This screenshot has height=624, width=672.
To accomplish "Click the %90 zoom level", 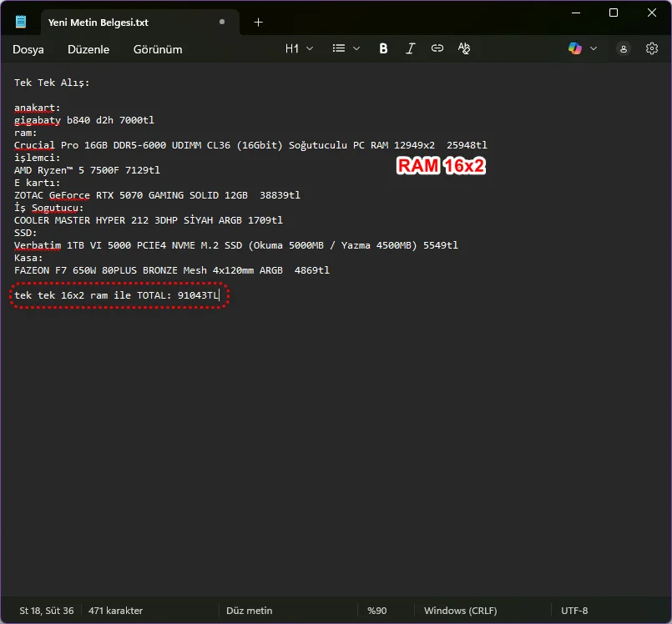I will coord(376,611).
